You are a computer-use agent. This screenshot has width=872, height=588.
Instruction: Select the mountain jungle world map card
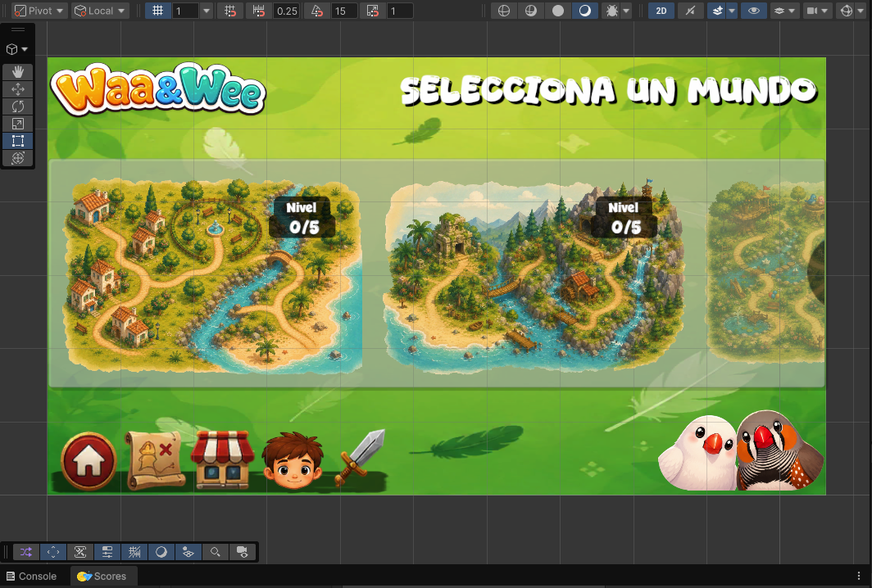[x=534, y=275]
